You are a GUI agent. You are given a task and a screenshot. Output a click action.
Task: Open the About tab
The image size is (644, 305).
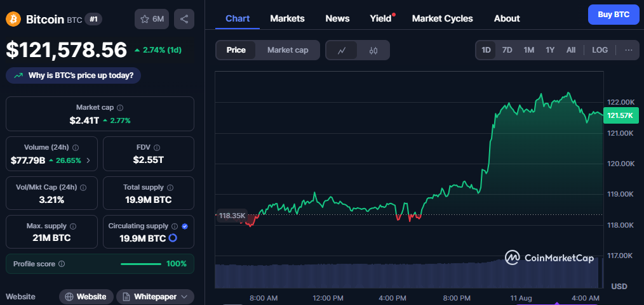[507, 18]
